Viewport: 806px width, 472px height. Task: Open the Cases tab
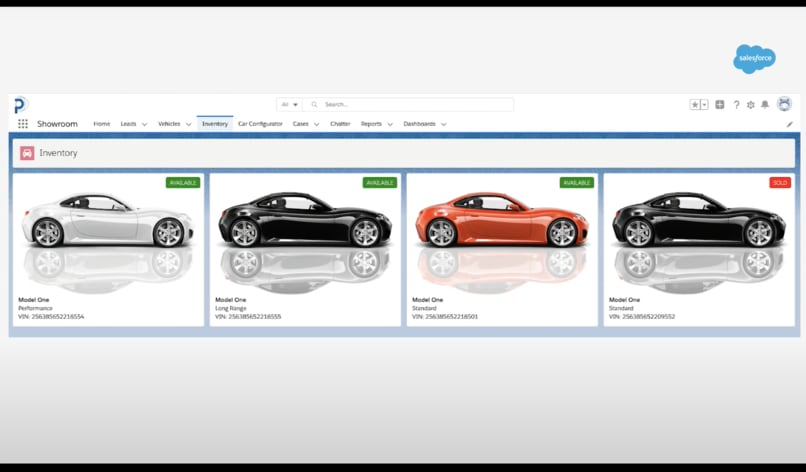[x=301, y=124]
